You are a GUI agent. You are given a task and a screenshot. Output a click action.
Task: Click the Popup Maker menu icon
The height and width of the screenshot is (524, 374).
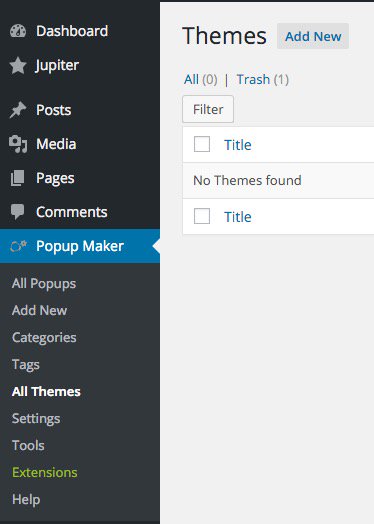pyautogui.click(x=18, y=246)
